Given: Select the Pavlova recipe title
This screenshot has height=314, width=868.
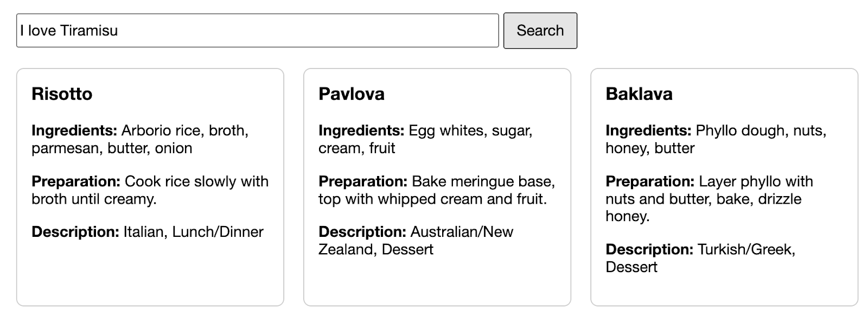Looking at the screenshot, I should tap(352, 94).
